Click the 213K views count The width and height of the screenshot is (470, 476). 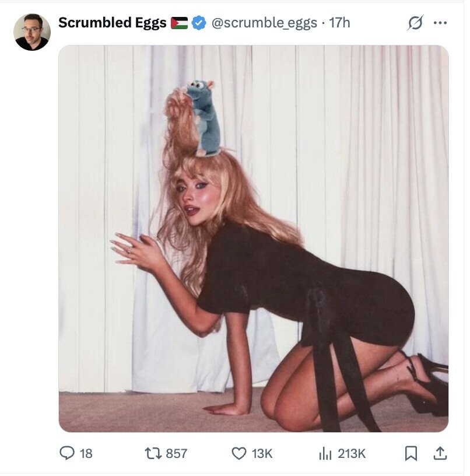[x=352, y=453]
